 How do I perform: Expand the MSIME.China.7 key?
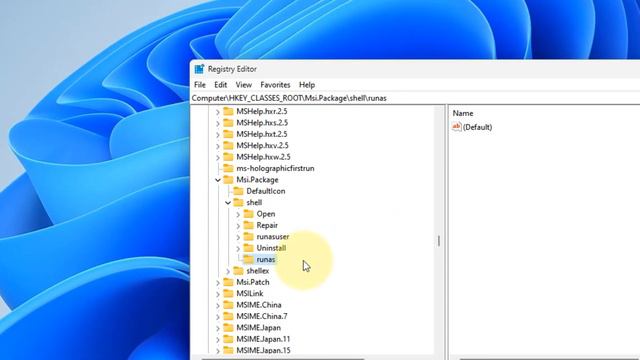(218, 317)
